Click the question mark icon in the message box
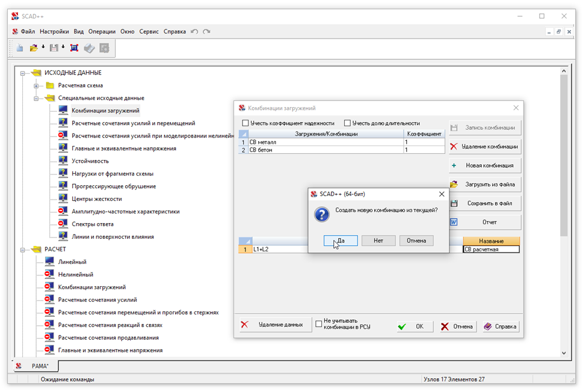 [322, 214]
